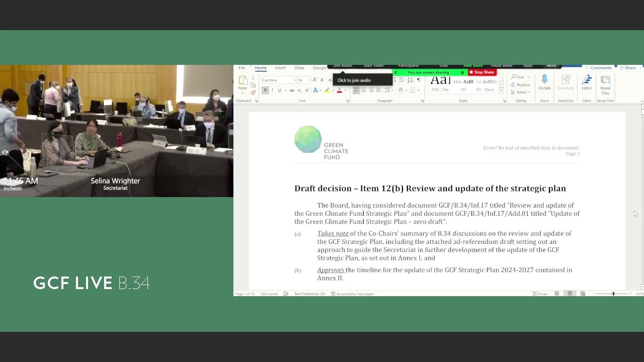The image size is (644, 362).
Task: Open the highlight color dropdown arrow
Action: point(333,90)
